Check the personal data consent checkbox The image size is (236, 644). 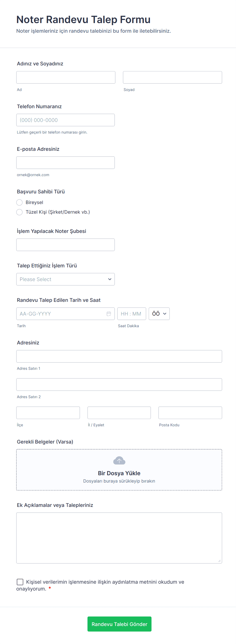[20, 582]
